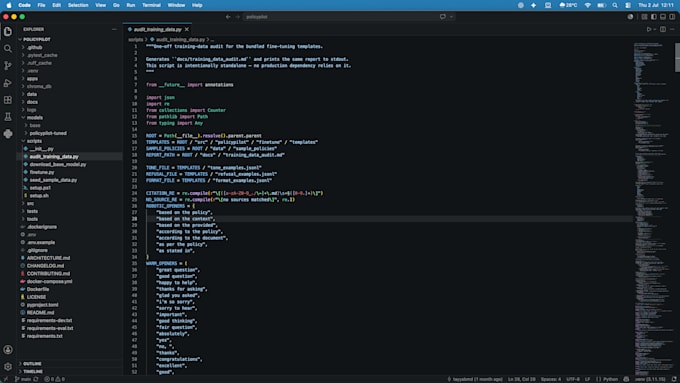The image size is (680, 383).
Task: Collapse the POLICYPILOT root folder
Action: tap(36, 39)
